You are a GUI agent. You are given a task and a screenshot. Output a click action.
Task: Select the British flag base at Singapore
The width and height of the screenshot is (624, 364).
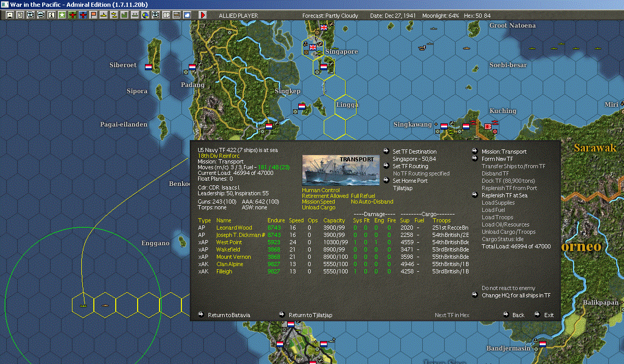tap(313, 47)
